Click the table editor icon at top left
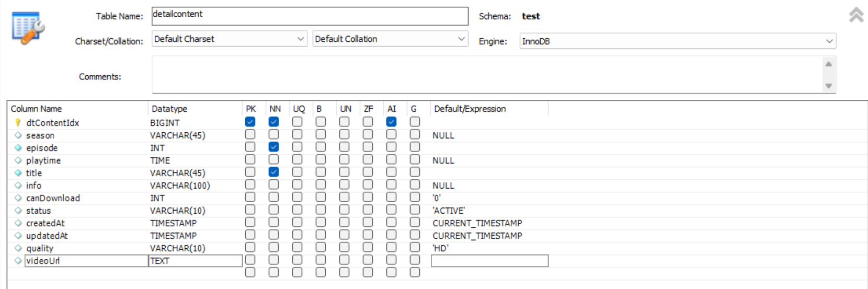Image resolution: width=868 pixels, height=289 pixels. pyautogui.click(x=28, y=28)
